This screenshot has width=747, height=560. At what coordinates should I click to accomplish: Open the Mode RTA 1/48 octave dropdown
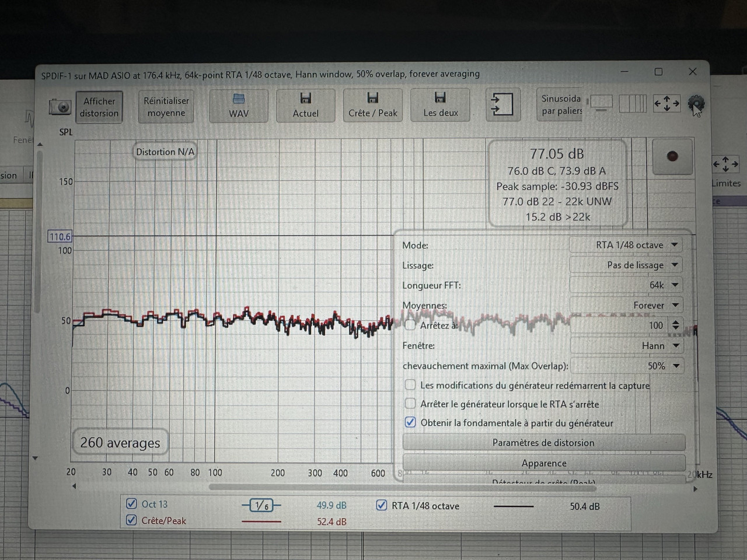coord(625,245)
